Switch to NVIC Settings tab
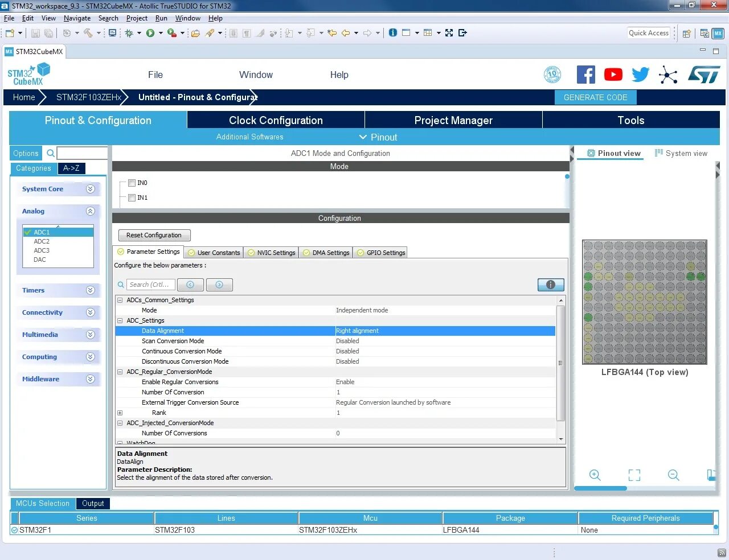 pos(272,253)
